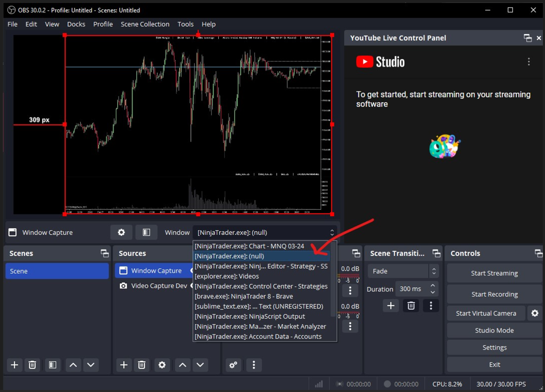This screenshot has height=392, width=545.
Task: Open scene filters in the Scenes dock
Action: point(53,365)
